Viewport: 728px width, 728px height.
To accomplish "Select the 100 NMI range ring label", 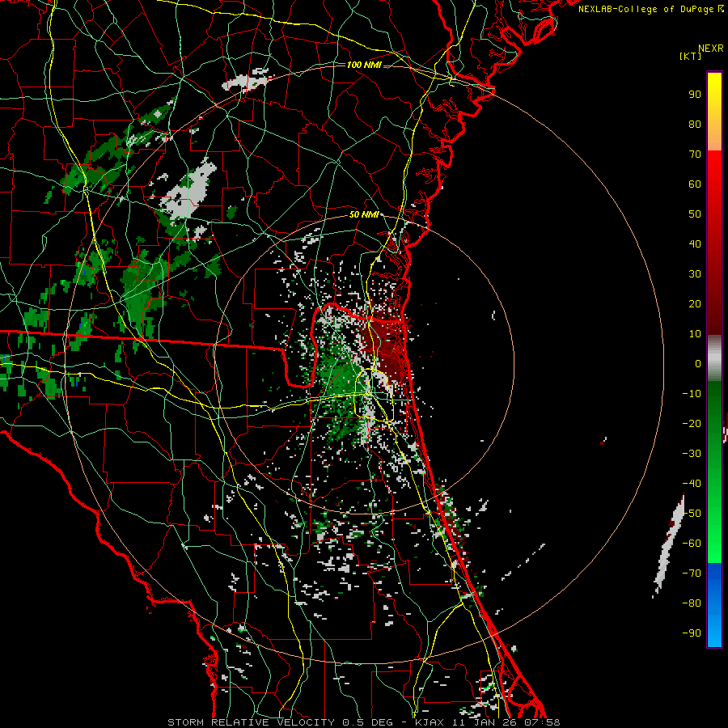I will click(365, 65).
